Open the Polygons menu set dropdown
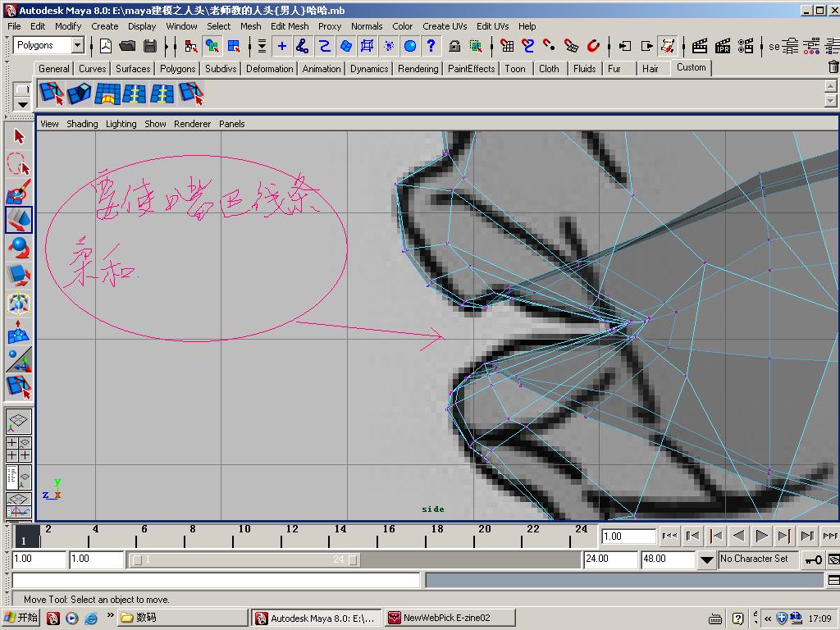Screen dimensions: 840x630 pos(78,46)
